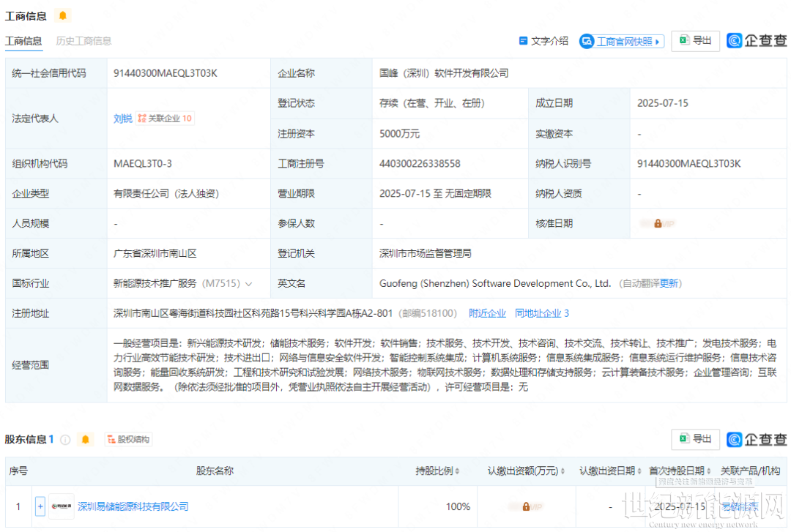Sort by 持股比例 column arrows
Screen dimensions: 791x532
(x=457, y=471)
